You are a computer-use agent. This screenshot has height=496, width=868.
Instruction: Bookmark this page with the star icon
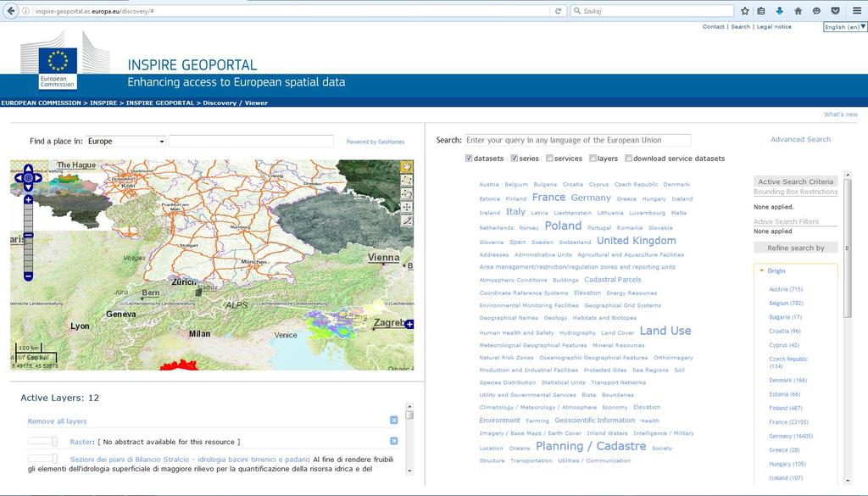(x=745, y=10)
